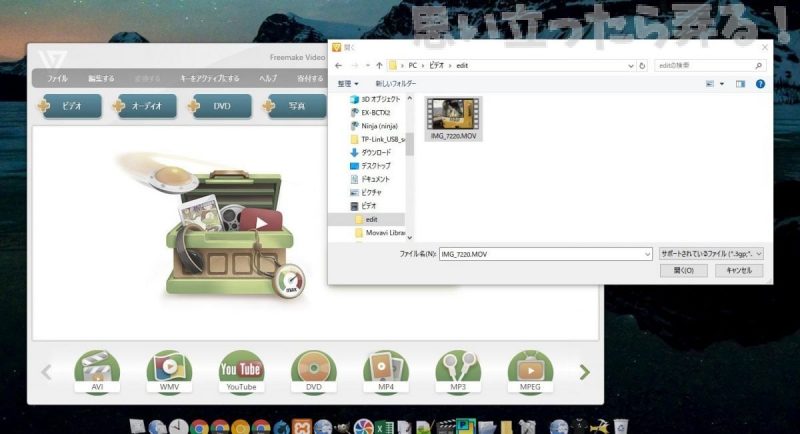The image size is (800, 434).
Task: Choose the MPEG output format icon
Action: click(530, 372)
